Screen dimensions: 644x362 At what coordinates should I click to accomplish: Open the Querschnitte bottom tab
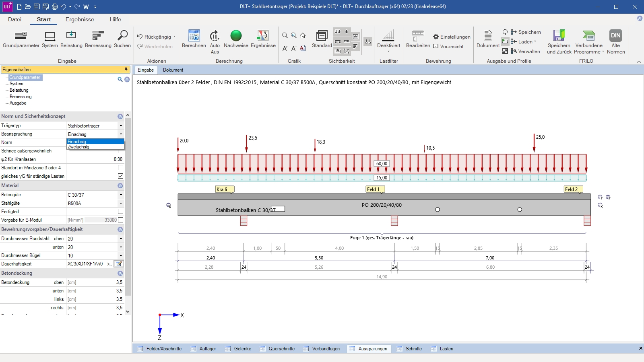[281, 349]
